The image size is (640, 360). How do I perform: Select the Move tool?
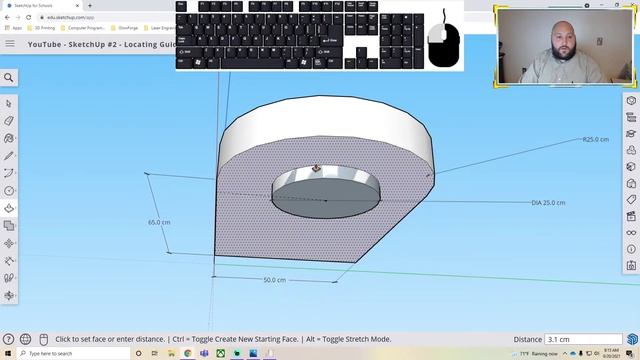point(9,243)
